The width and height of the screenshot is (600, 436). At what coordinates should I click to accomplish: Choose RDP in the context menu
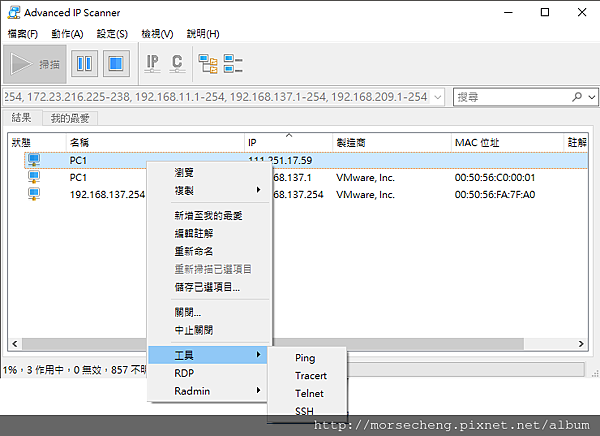[x=208, y=373]
